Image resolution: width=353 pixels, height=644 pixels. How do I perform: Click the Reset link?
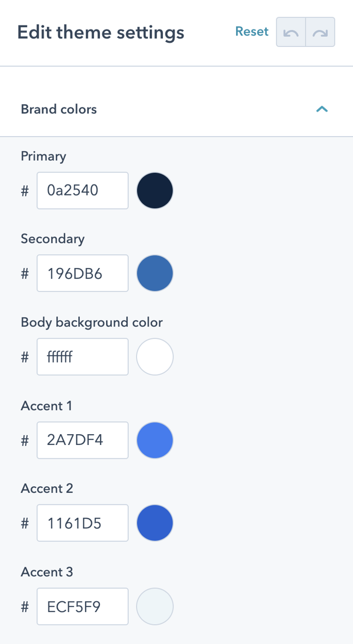(251, 31)
